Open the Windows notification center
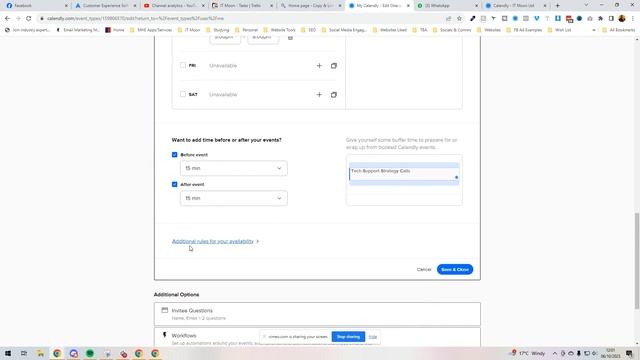 coord(629,353)
